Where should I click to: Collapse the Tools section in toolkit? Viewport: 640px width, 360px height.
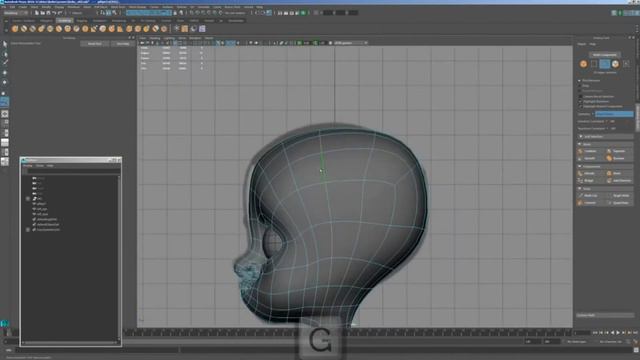605,189
